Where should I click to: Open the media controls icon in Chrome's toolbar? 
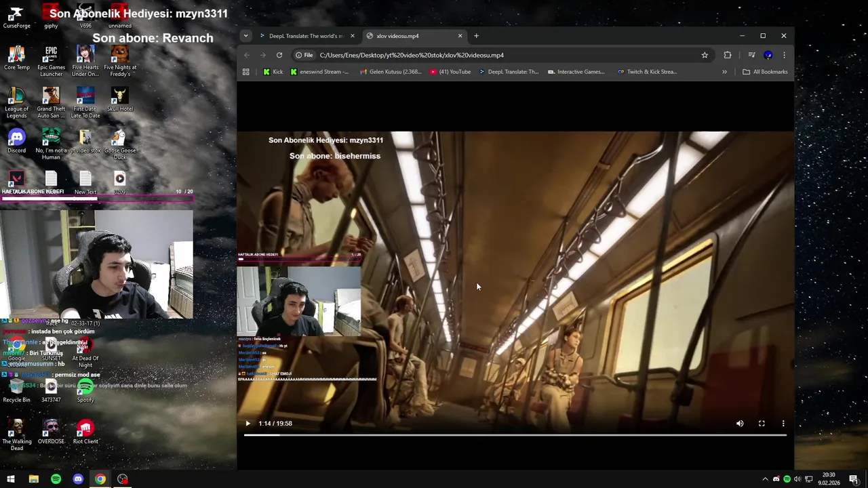(x=751, y=55)
